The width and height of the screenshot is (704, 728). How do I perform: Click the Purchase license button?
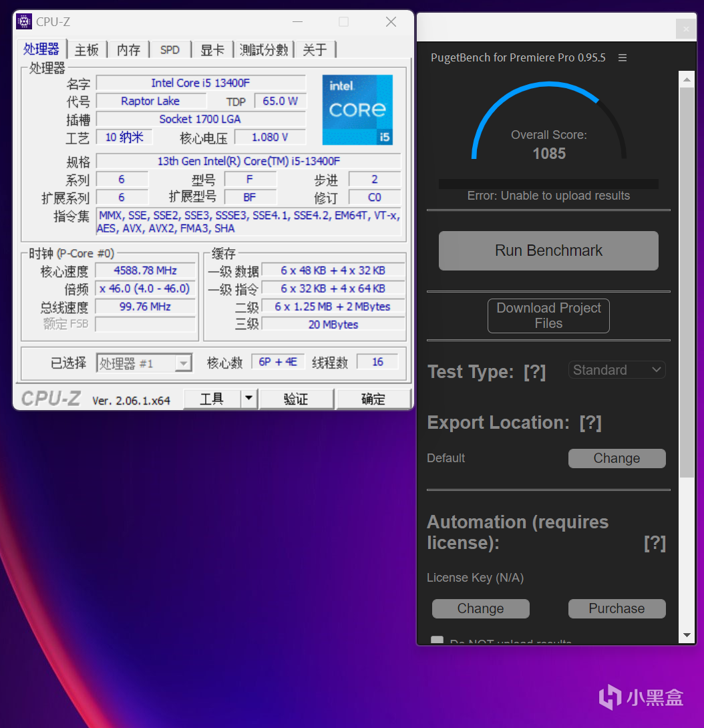click(x=617, y=608)
